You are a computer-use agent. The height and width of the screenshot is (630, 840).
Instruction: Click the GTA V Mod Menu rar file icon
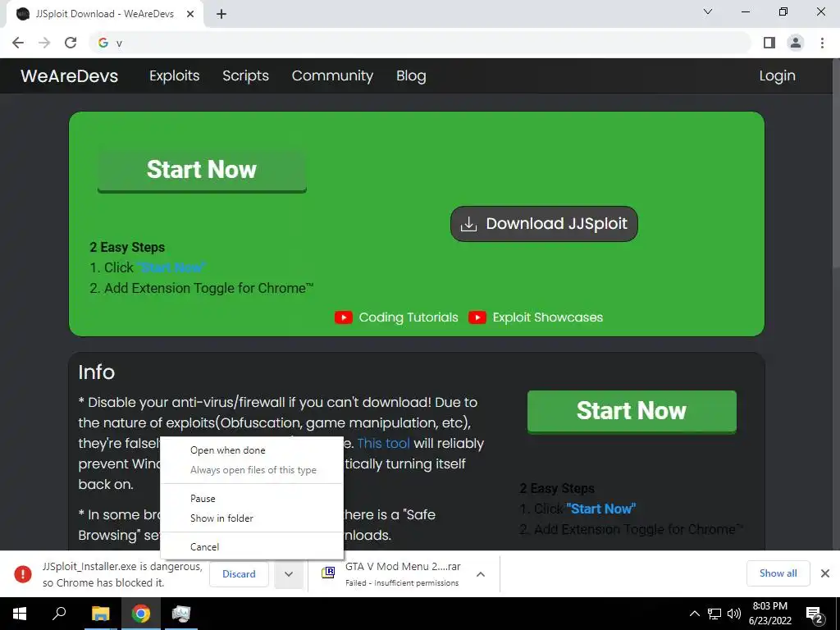click(328, 573)
